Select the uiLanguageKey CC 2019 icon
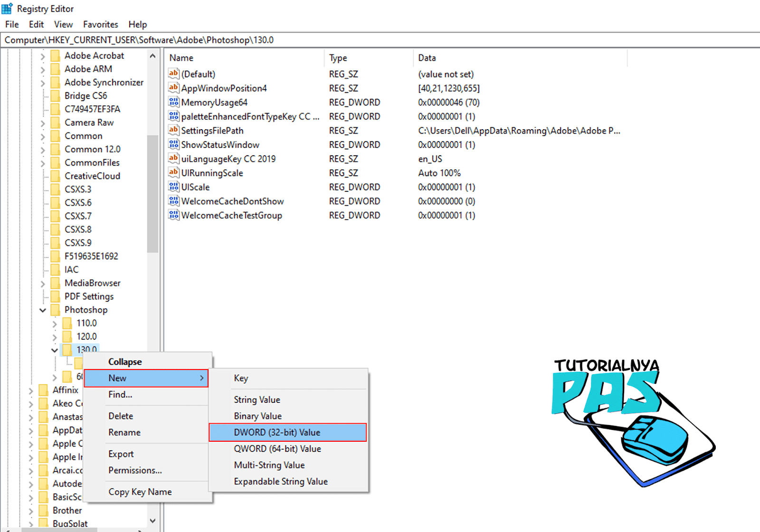The width and height of the screenshot is (760, 532). 174,159
